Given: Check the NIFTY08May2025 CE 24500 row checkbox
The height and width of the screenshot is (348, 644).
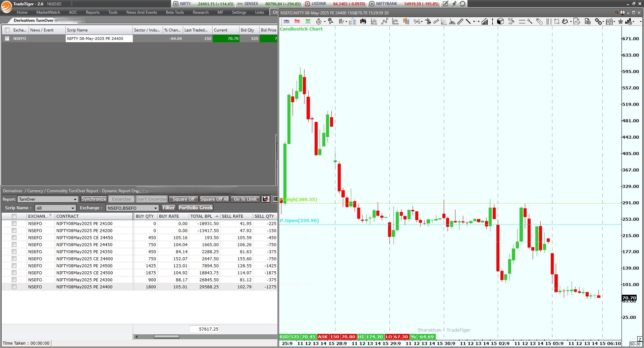Looking at the screenshot, I should pyautogui.click(x=14, y=273).
